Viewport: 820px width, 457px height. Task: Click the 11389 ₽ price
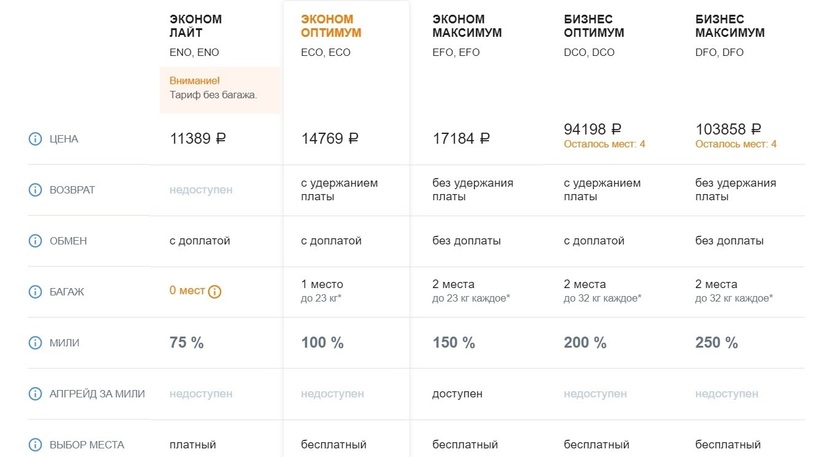pos(198,139)
